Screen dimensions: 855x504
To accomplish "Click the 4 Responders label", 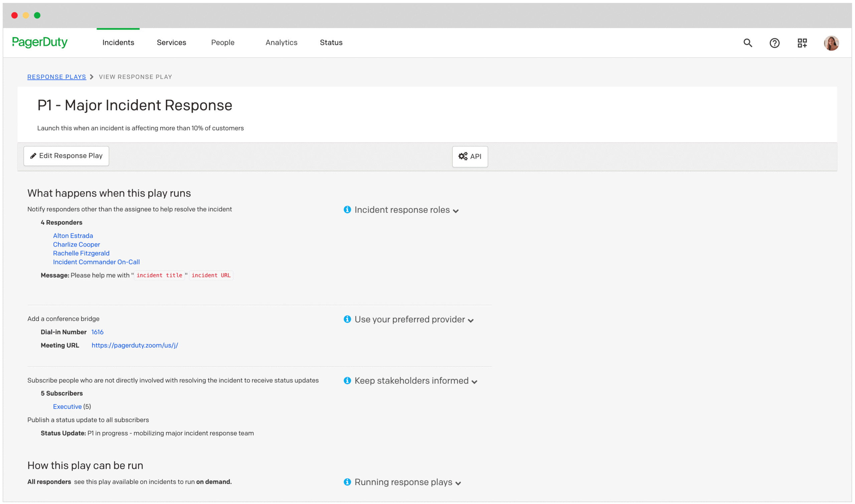I will [61, 222].
